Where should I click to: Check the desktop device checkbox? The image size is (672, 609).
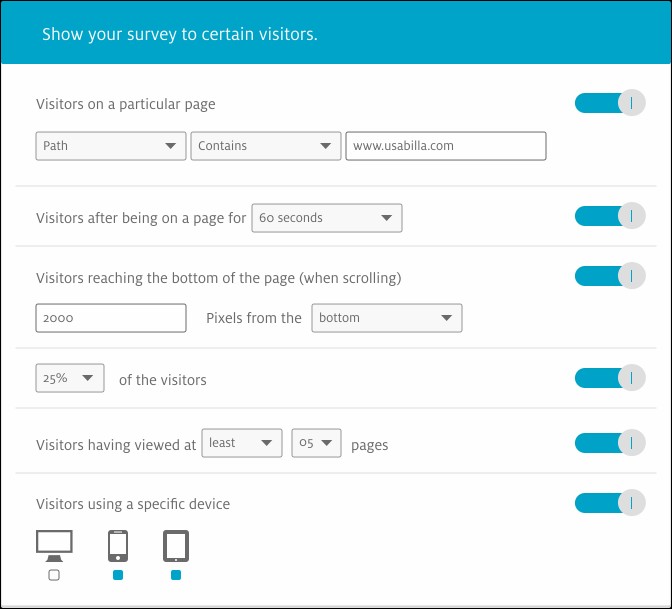[54, 575]
